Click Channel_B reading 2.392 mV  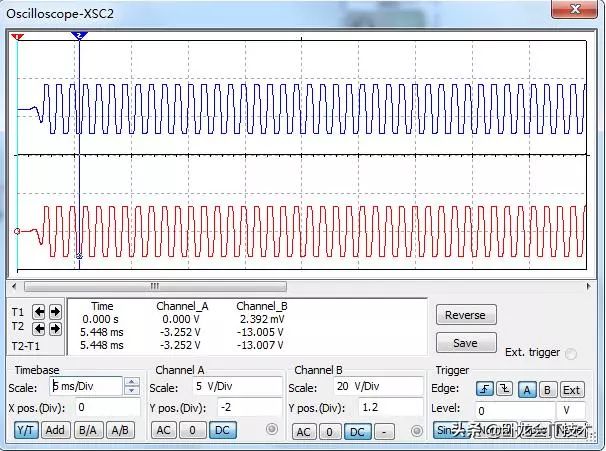(x=262, y=319)
